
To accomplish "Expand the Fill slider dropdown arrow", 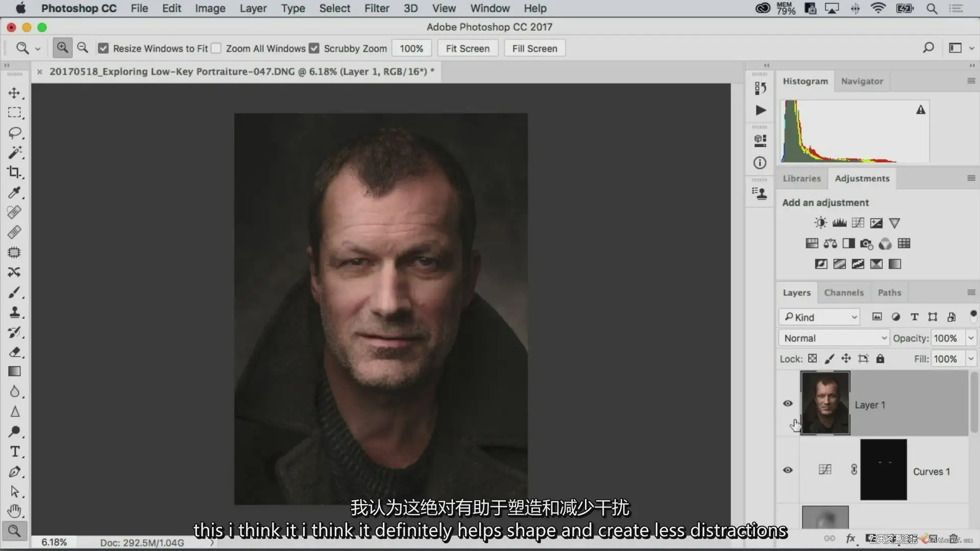I will (x=971, y=359).
